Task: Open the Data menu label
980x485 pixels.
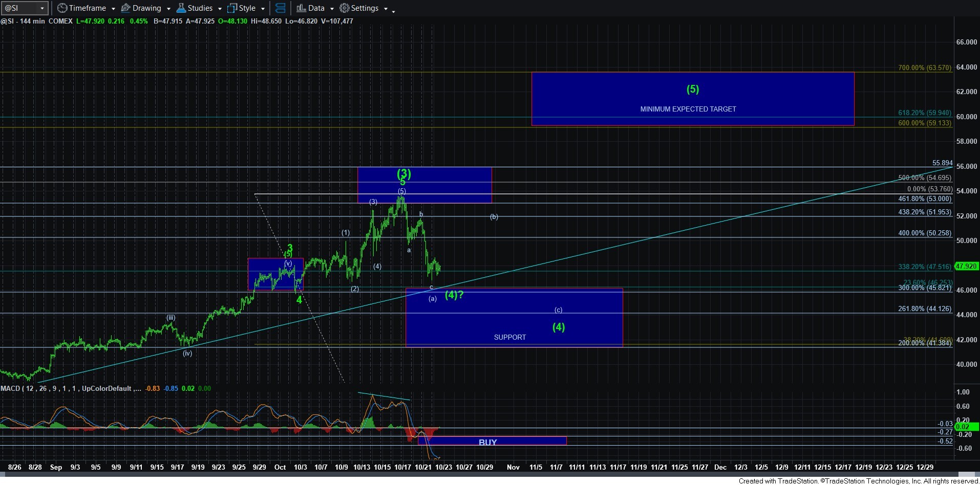Action: click(x=316, y=8)
